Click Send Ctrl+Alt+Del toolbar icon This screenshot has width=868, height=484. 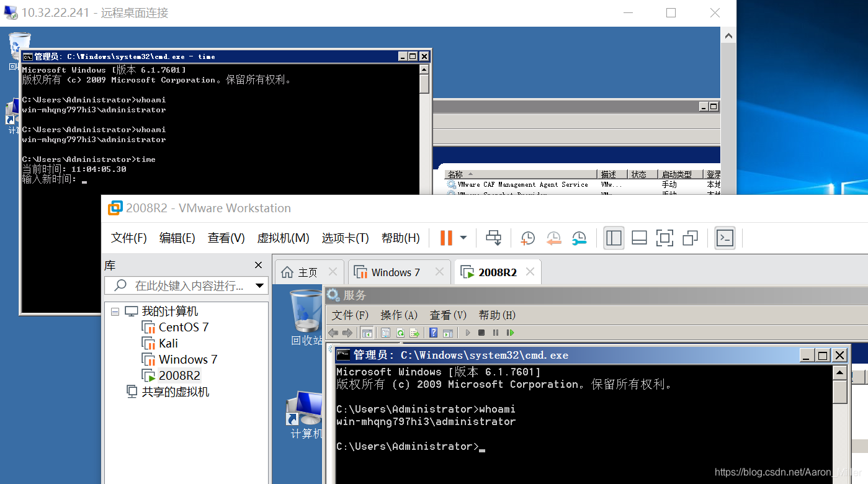493,238
